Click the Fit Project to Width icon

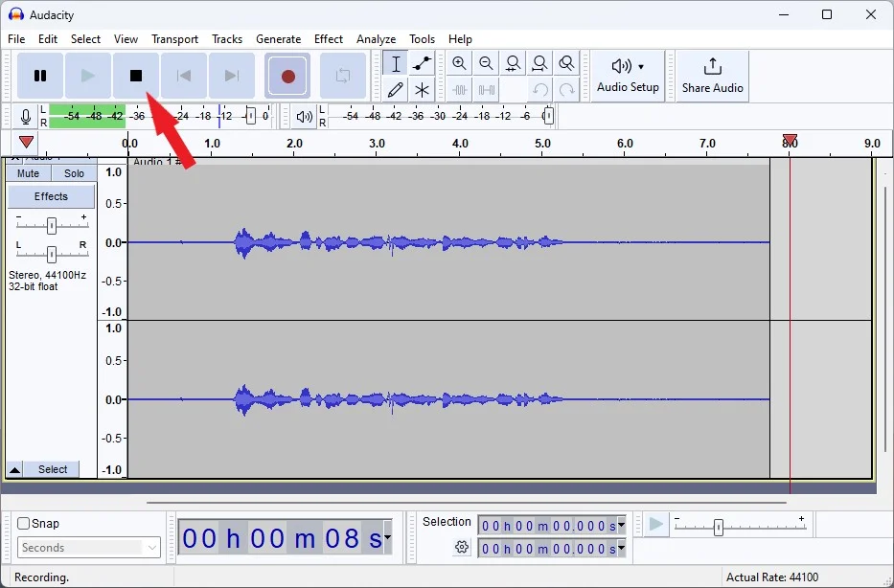click(x=539, y=63)
